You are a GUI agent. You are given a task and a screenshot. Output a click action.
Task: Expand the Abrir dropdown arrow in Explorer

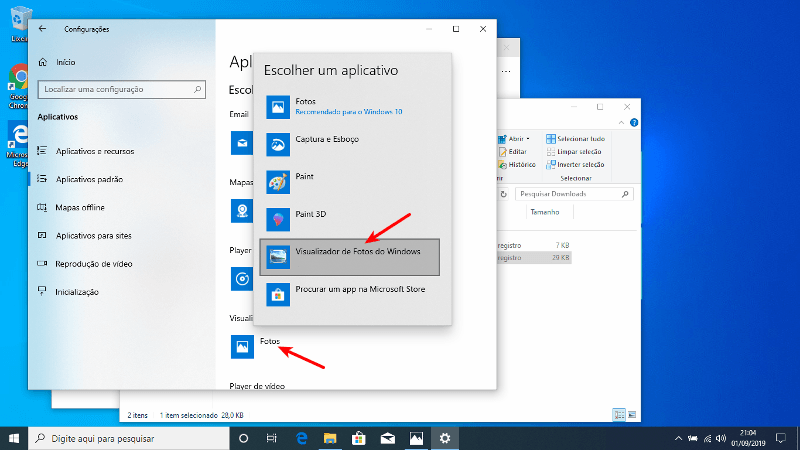click(529, 139)
